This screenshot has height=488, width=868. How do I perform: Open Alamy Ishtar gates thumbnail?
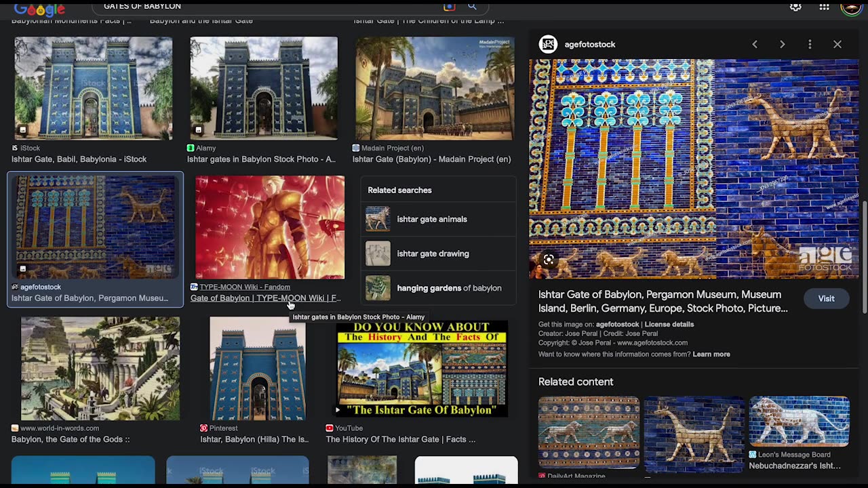[264, 88]
